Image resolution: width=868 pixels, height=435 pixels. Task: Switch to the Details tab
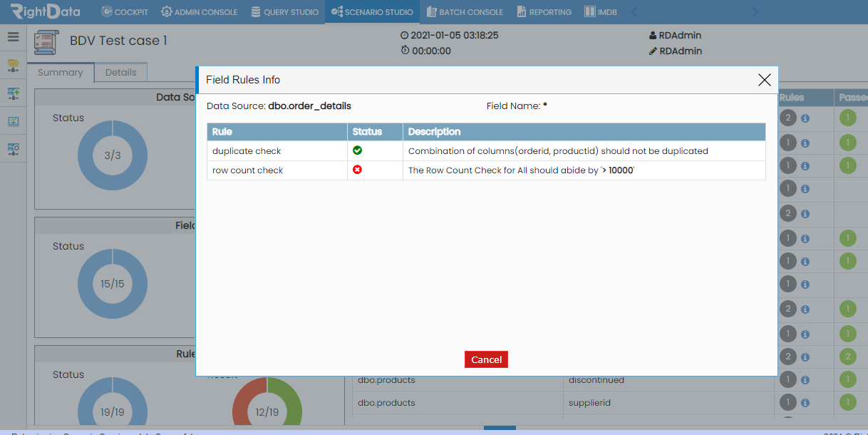[x=120, y=72]
